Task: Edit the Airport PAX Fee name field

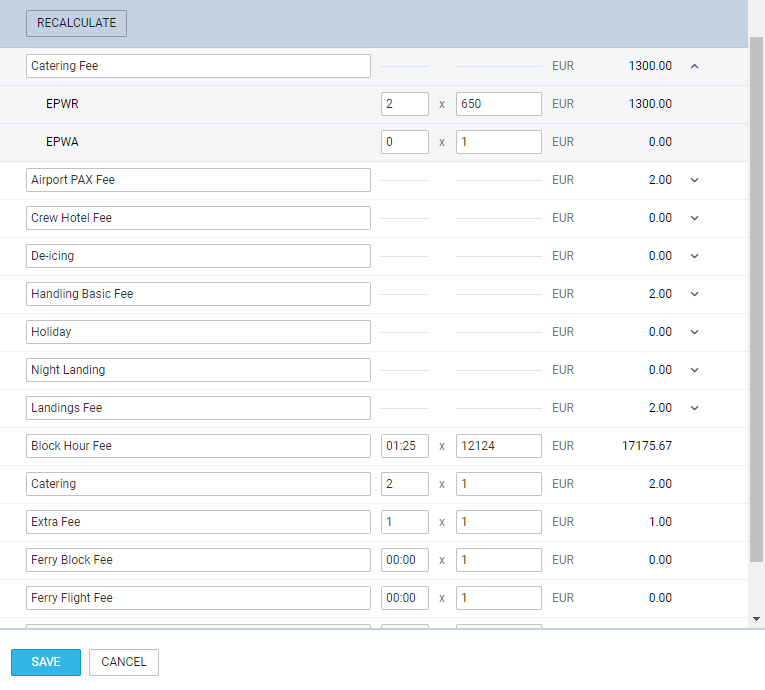Action: (x=198, y=180)
